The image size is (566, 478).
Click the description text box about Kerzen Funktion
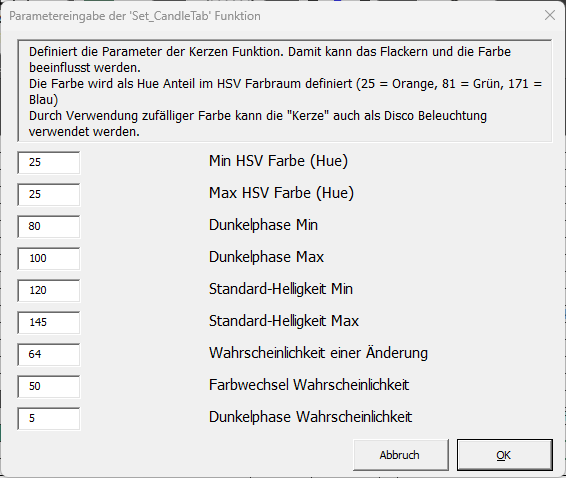284,91
